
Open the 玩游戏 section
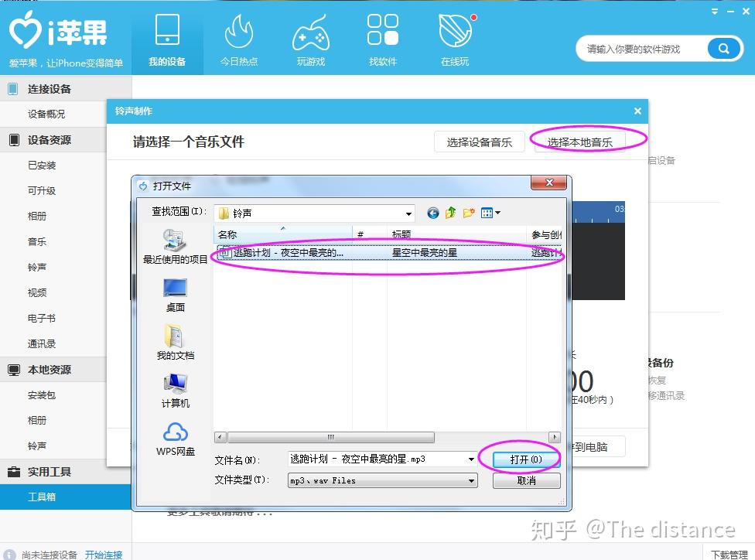[x=311, y=39]
